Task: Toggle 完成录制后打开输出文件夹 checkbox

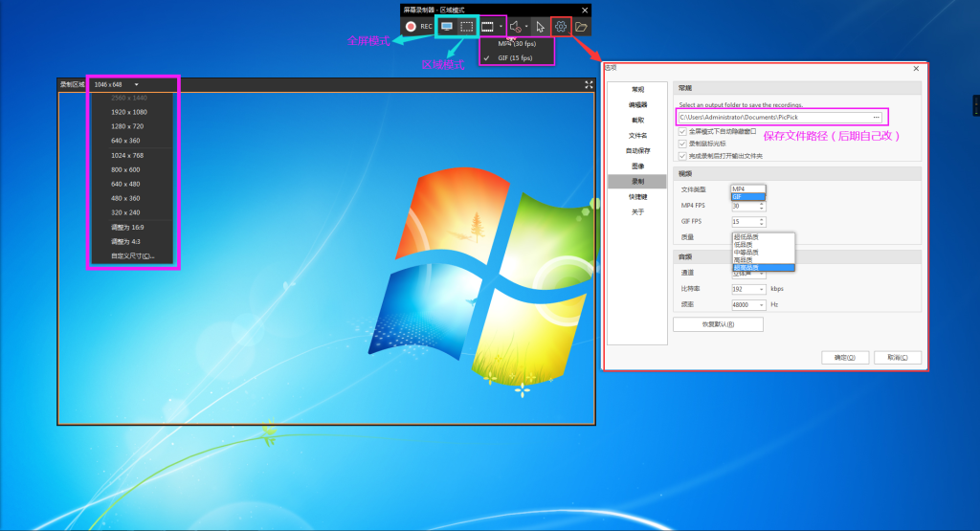Action: 681,155
